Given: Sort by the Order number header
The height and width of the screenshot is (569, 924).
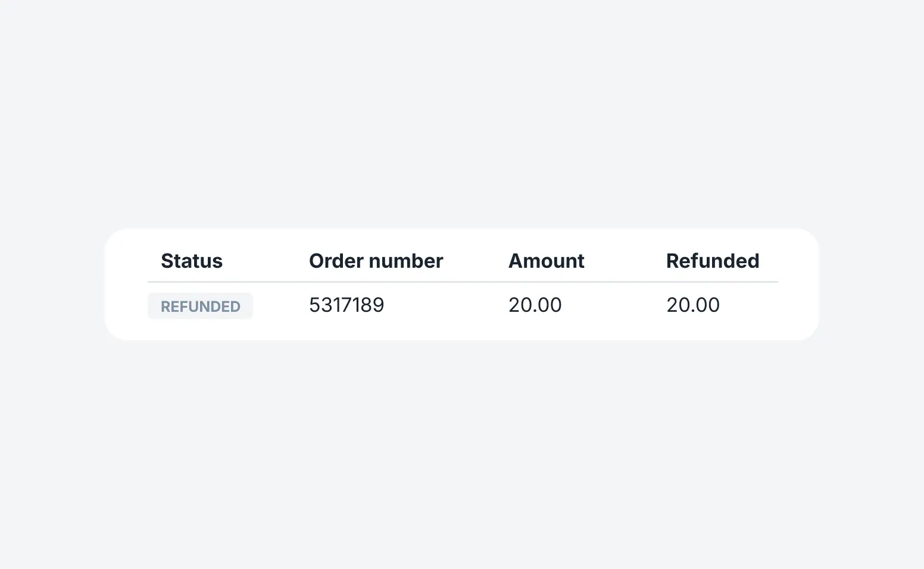Looking at the screenshot, I should click(x=376, y=261).
